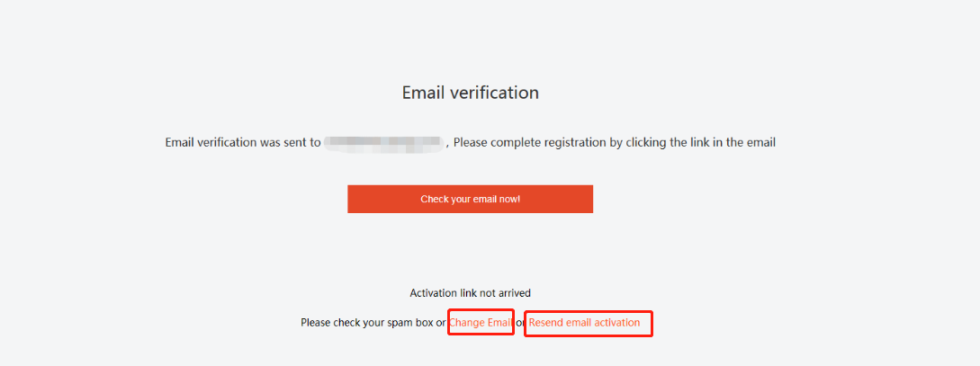980x366 pixels.
Task: Click the red-outlined Change Email box
Action: pos(481,322)
